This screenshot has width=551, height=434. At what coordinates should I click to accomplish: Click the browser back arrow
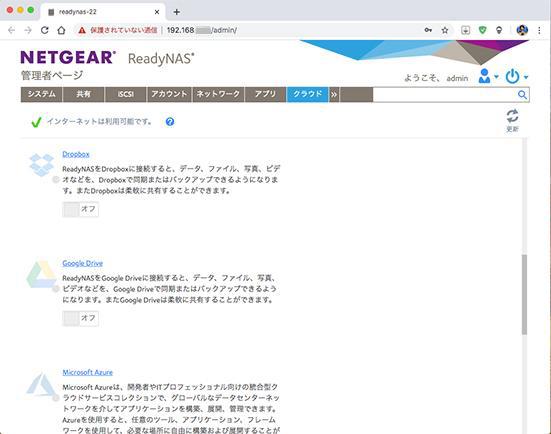point(11,31)
